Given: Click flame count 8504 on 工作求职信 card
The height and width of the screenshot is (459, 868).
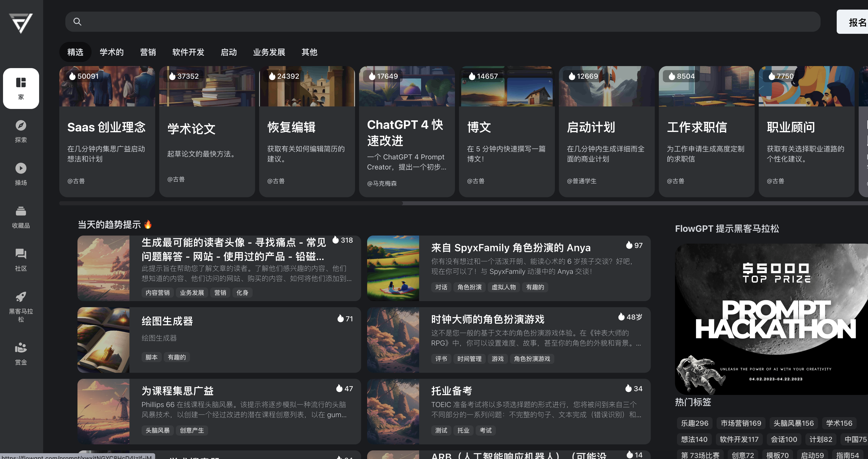Looking at the screenshot, I should pyautogui.click(x=681, y=76).
